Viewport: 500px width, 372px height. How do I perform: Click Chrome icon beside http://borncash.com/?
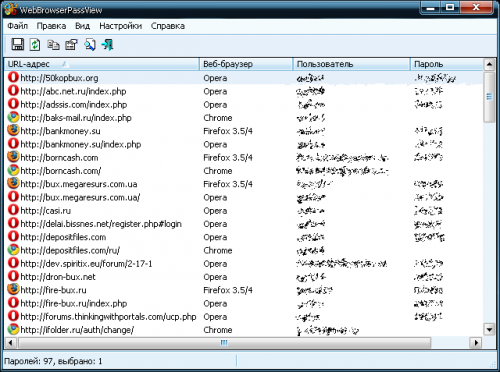[13, 170]
